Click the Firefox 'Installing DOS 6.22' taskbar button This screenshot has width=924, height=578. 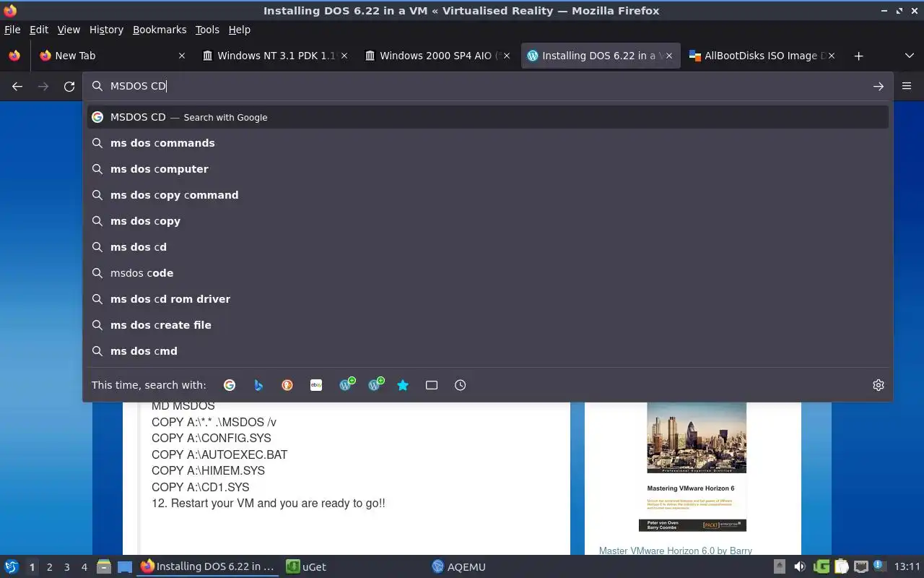(x=208, y=566)
